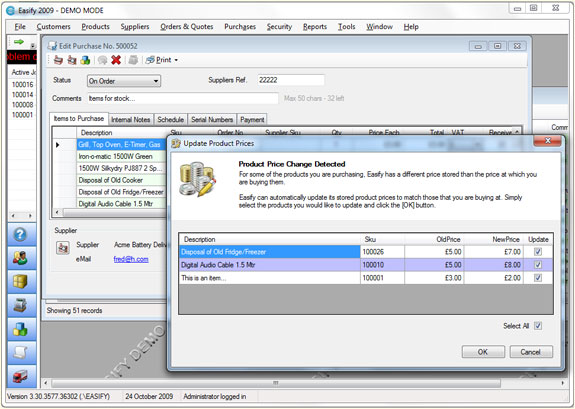Open the Print toolbar menu

[x=162, y=60]
